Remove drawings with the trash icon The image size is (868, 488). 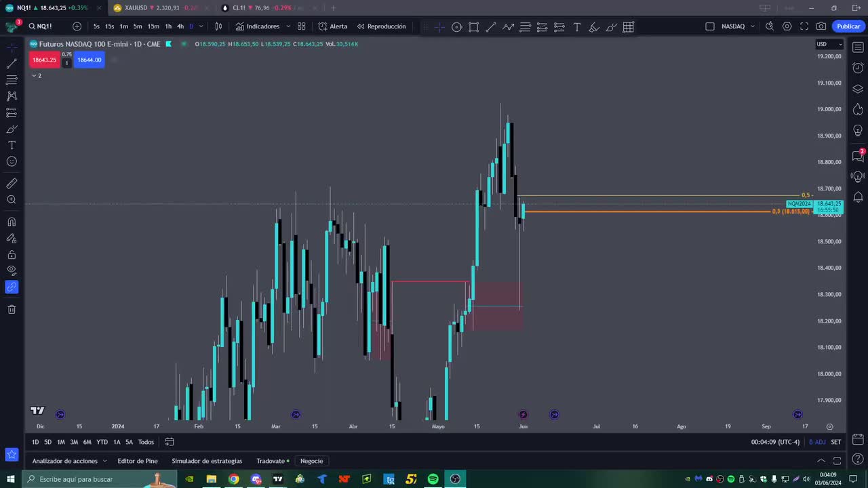(x=12, y=309)
